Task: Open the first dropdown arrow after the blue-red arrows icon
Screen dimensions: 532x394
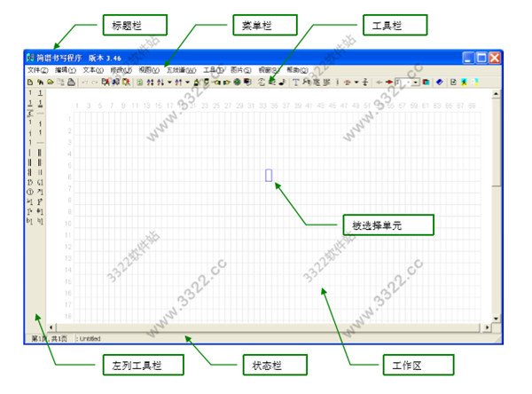Action: 169,82
